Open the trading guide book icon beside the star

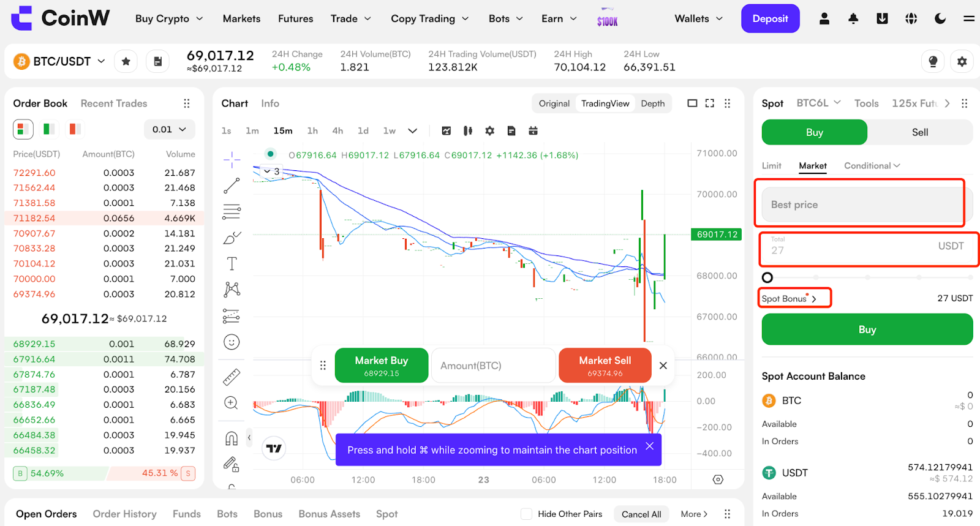[x=157, y=61]
